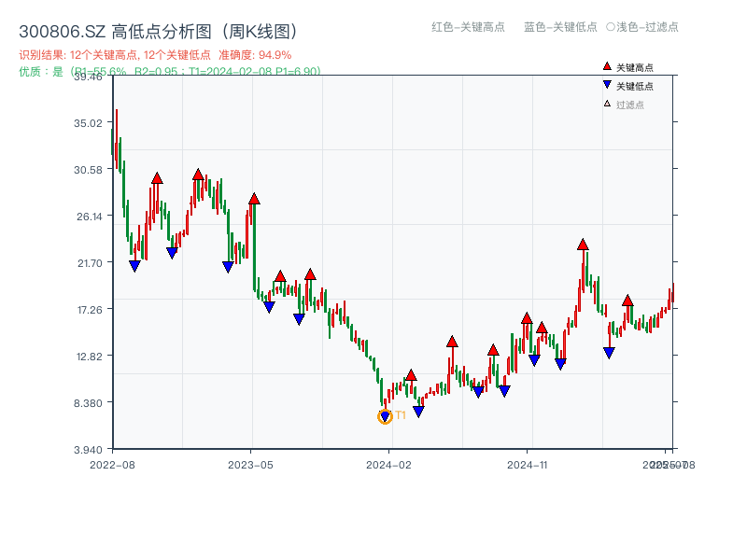Click the 2024-11 x-axis label

(527, 465)
